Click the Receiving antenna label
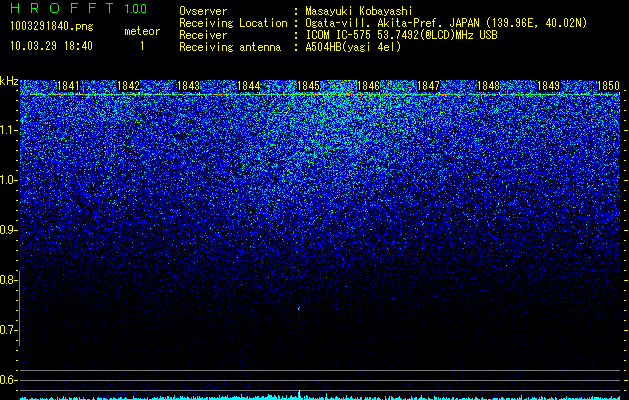629x400 pixels. (230, 47)
